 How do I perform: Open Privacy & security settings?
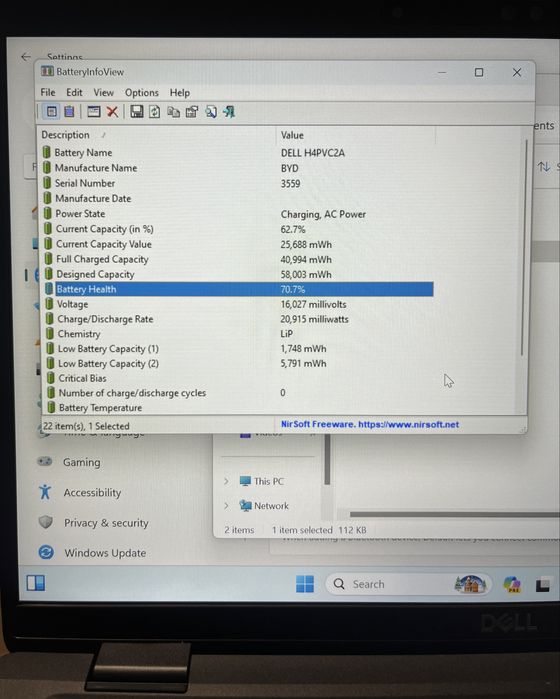point(106,522)
